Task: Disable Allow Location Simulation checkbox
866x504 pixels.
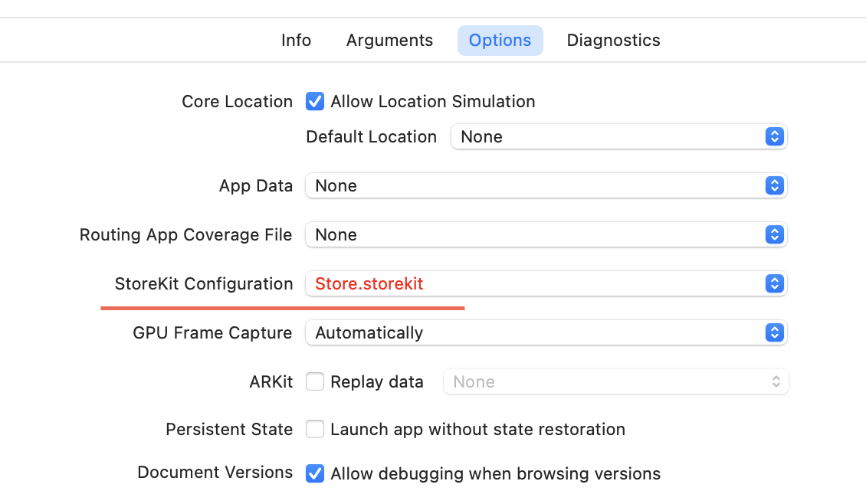Action: (315, 102)
